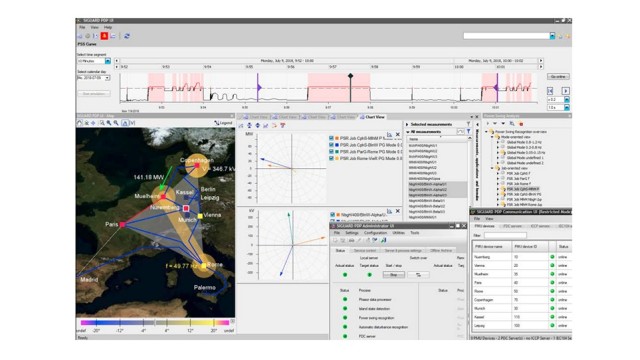The width and height of the screenshot is (640, 360).
Task: Click chart settings icon on kV chart
Action: click(x=389, y=211)
